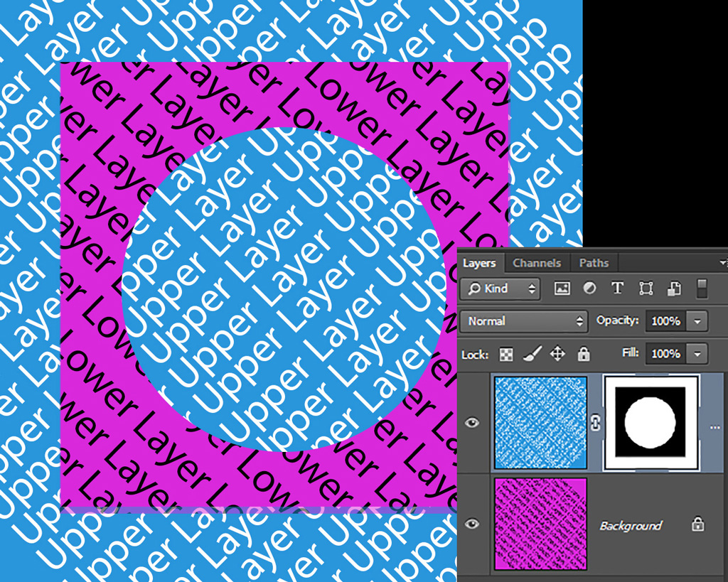Open the Opacity slider arrow
This screenshot has height=582, width=728.
pyautogui.click(x=697, y=321)
